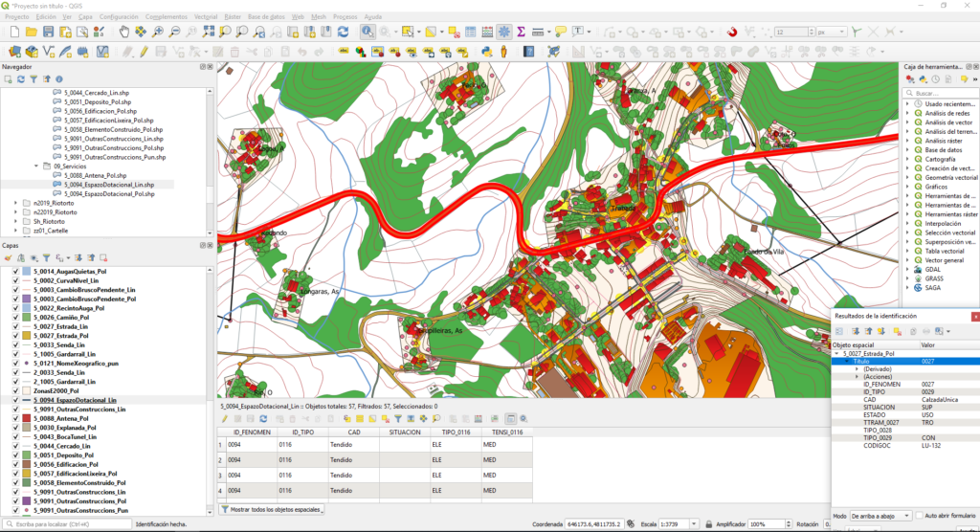Click the Add Vector Layer icon
Image resolution: width=980 pixels, height=532 pixels.
[49, 52]
